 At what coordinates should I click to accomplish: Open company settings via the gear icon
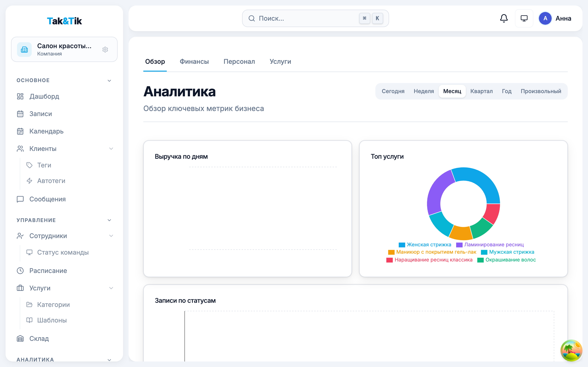pos(105,50)
